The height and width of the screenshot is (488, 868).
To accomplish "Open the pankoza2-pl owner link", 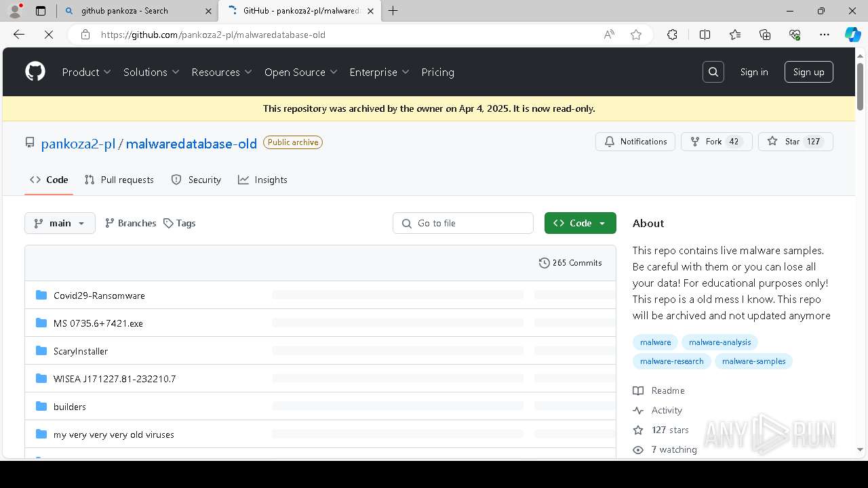I will 78,143.
